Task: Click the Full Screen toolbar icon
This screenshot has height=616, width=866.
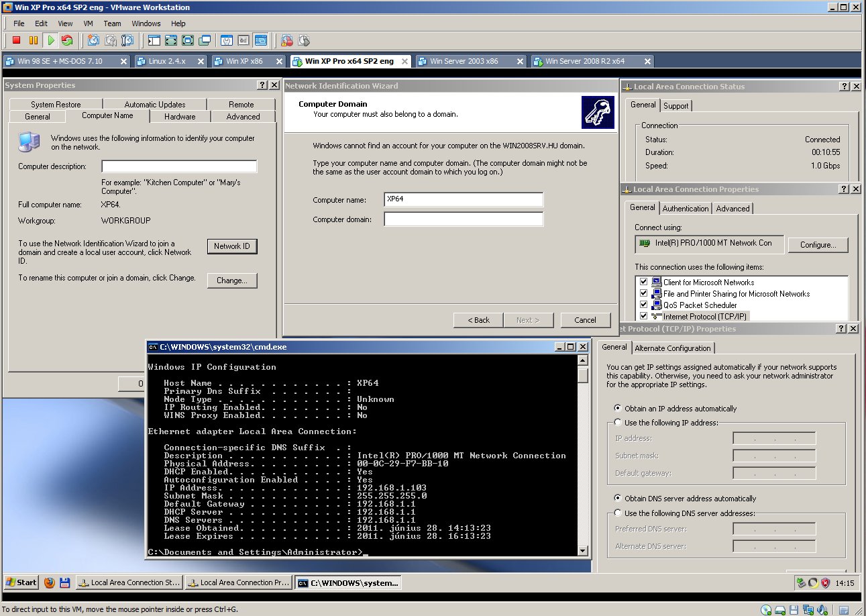Action: click(x=188, y=40)
